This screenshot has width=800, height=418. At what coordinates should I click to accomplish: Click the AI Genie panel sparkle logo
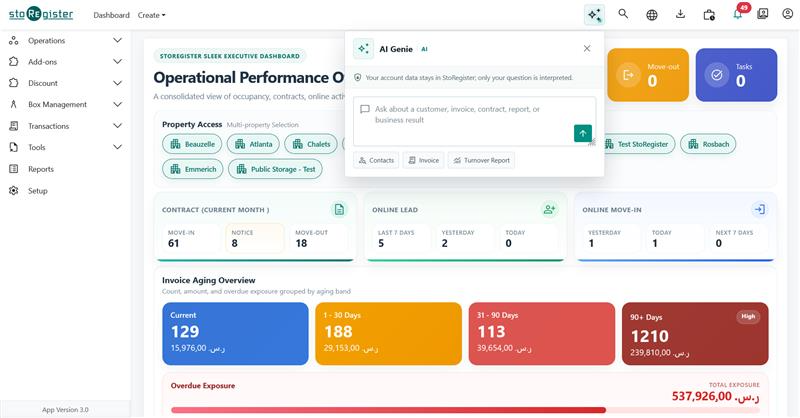[363, 49]
